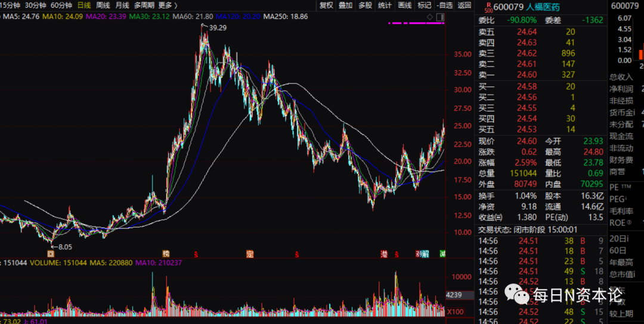This screenshot has width=644, height=324.
Task: Select trade row with volume 49 S
Action: tap(541, 271)
